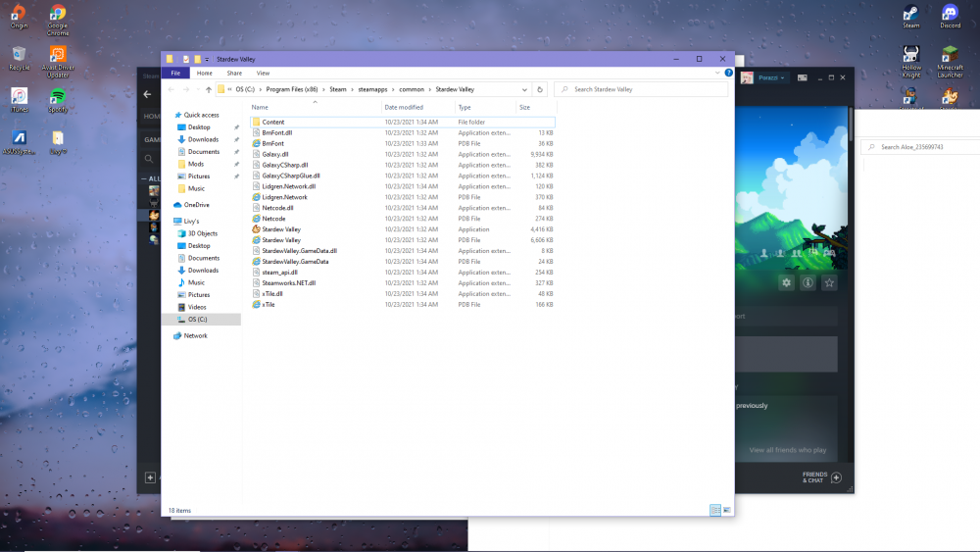The height and width of the screenshot is (552, 980).
Task: Open the Home ribbon tab
Action: click(x=205, y=74)
